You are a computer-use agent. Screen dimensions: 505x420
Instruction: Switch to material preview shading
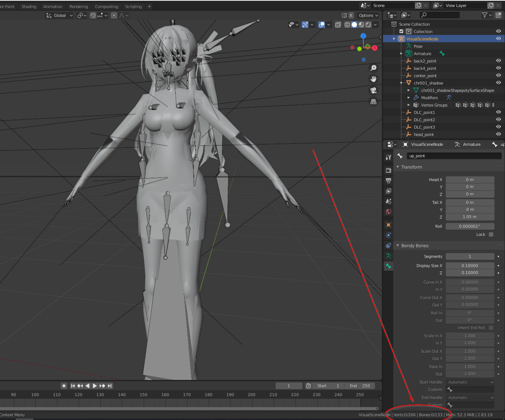pos(361,24)
